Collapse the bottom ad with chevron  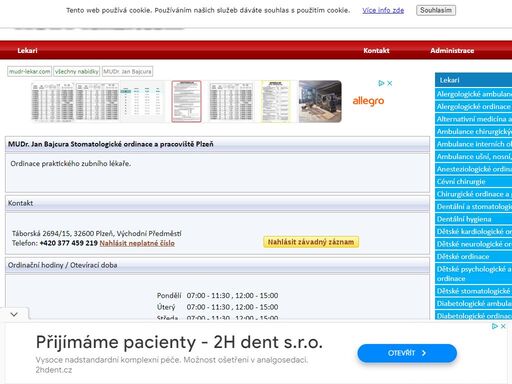pos(14,314)
